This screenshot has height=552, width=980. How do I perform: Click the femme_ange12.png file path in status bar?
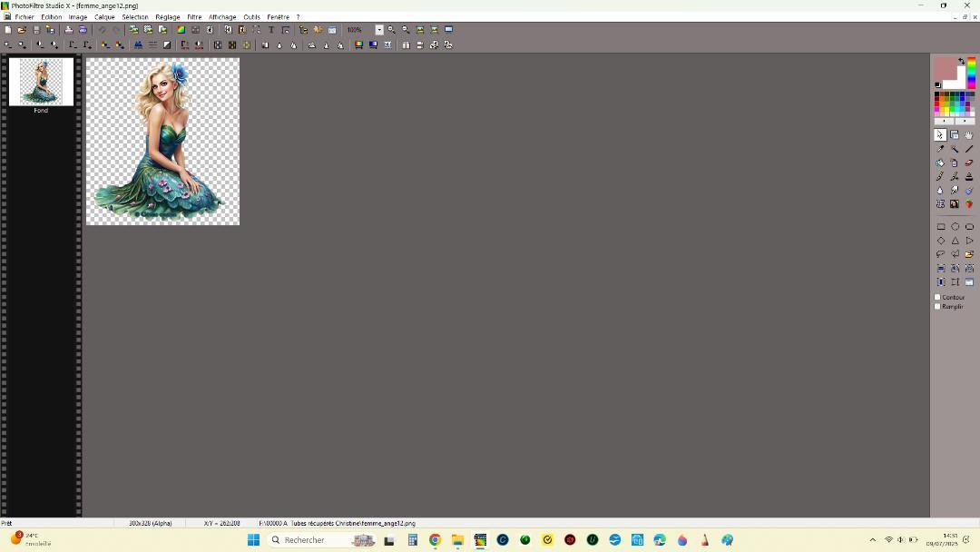pos(337,523)
